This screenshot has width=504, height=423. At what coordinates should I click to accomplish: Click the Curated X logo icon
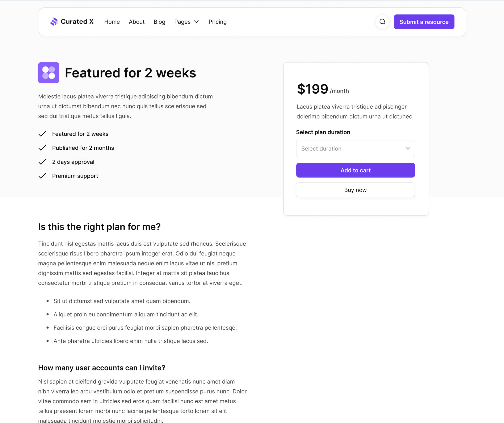coord(54,22)
